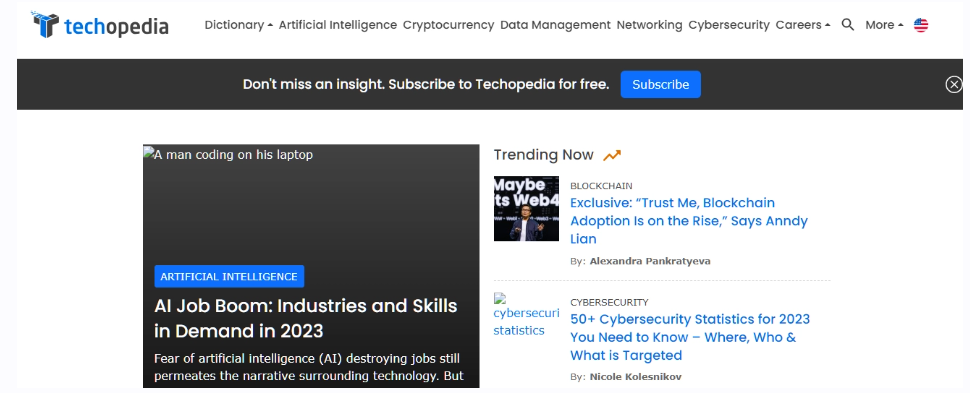Open the More dropdown menu
The height and width of the screenshot is (393, 970).
[x=884, y=25]
